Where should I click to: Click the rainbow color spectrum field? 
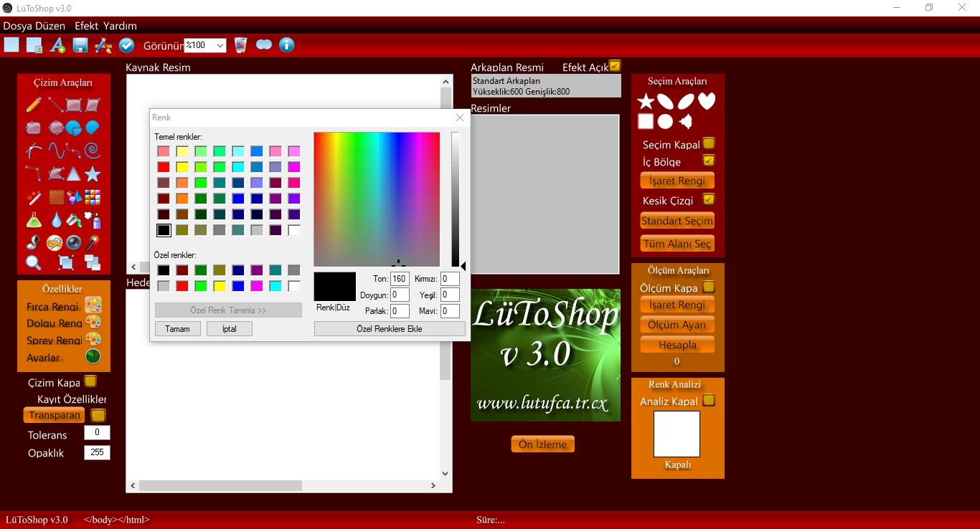(377, 199)
